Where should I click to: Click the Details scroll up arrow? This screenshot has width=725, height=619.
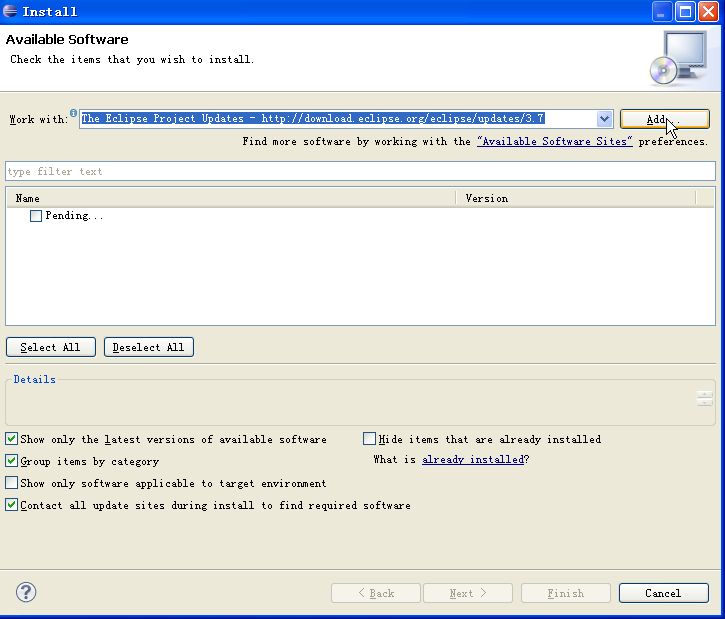(x=705, y=395)
